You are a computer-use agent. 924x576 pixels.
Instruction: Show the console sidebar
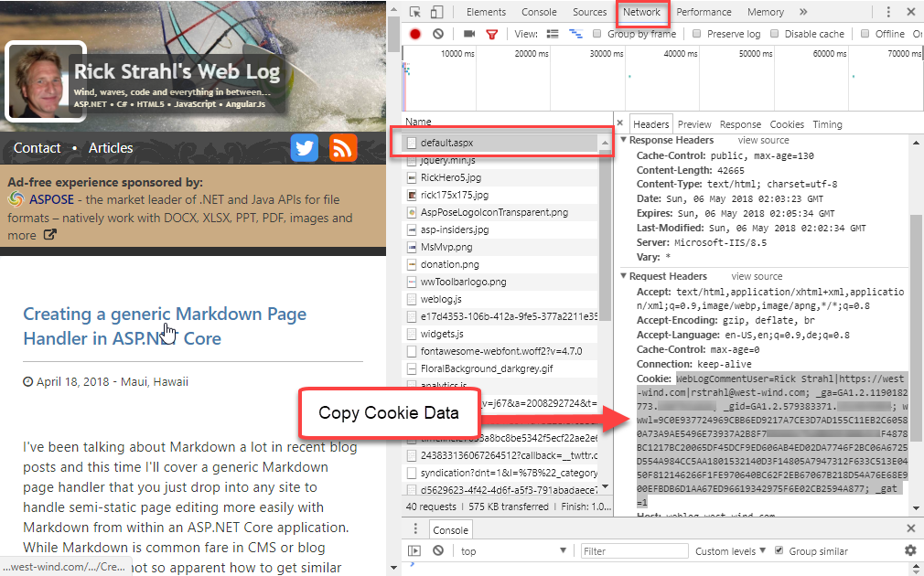[x=414, y=550]
